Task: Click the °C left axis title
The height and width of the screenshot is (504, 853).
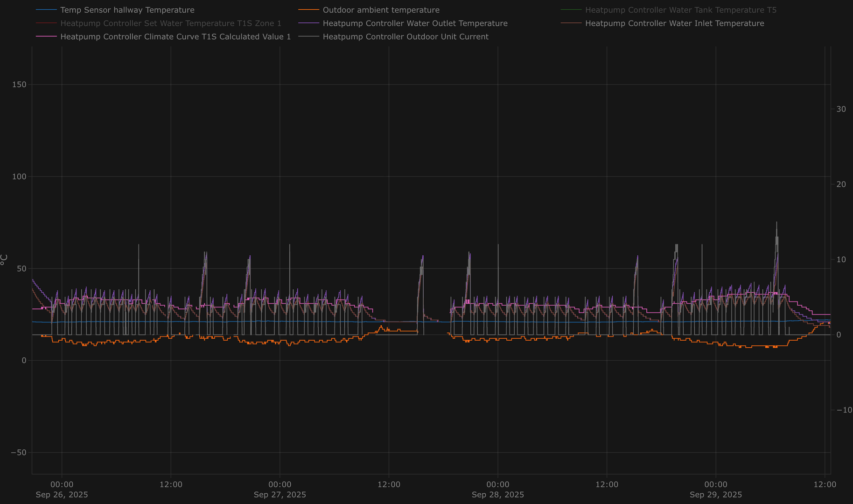Action: point(4,260)
